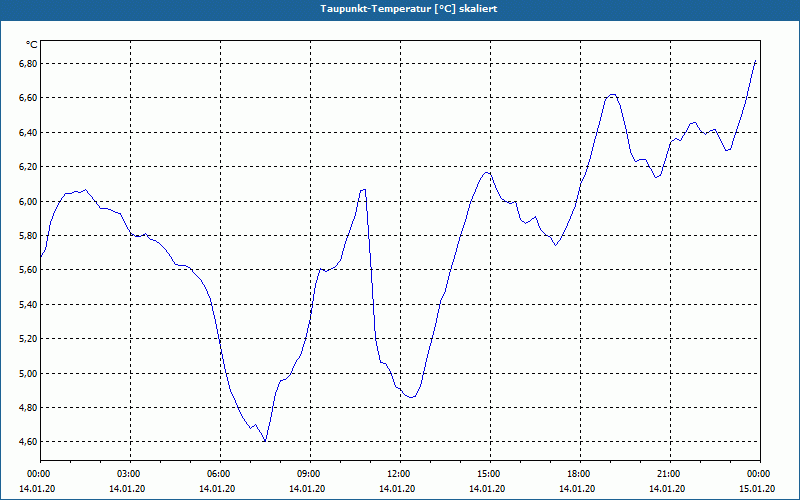
Task: Click the 00:00 label above 14.01.20
Action: pyautogui.click(x=39, y=474)
